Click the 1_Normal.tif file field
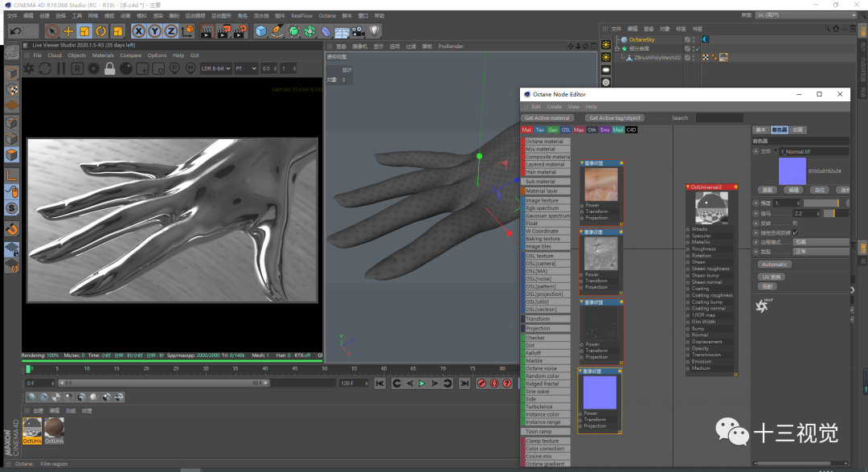Viewport: 868px width, 472px height. point(813,151)
